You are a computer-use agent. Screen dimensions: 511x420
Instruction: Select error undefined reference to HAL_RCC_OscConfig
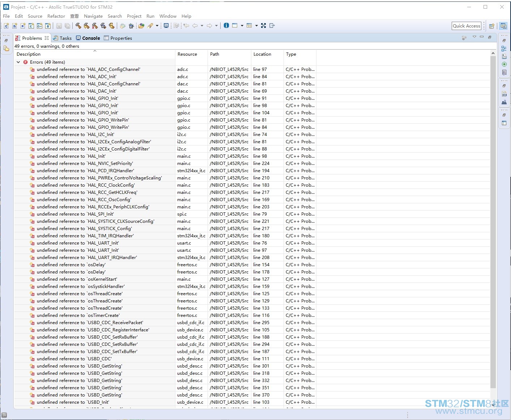[x=252, y=200]
